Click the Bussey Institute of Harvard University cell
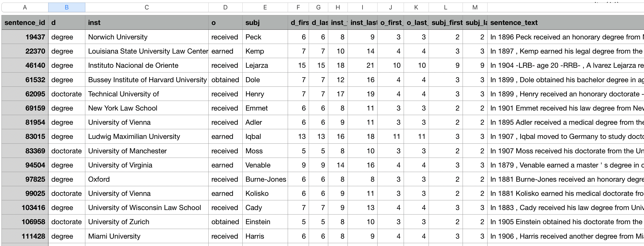 (147, 80)
